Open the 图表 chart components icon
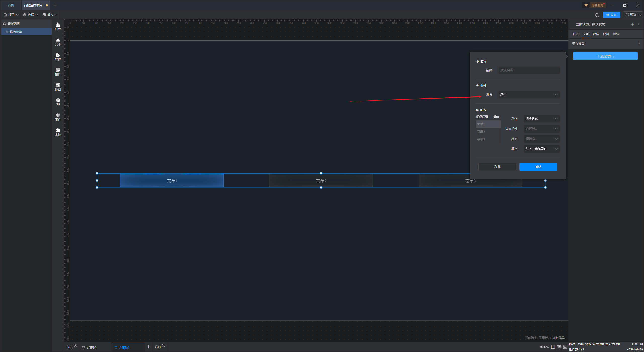644x352 pixels. (58, 26)
